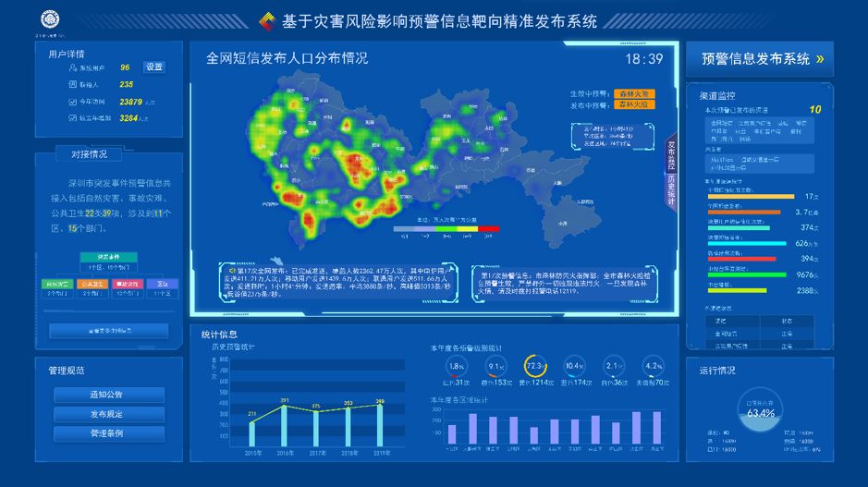This screenshot has height=487, width=868.
Task: Click the yellow bar valued 17次
Action: click(752, 197)
